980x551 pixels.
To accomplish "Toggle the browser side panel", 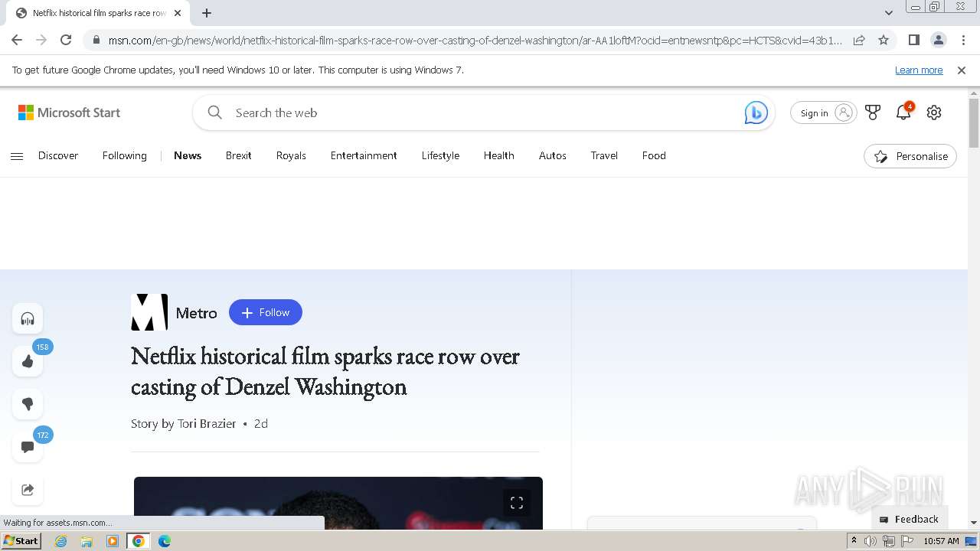I will [x=913, y=40].
